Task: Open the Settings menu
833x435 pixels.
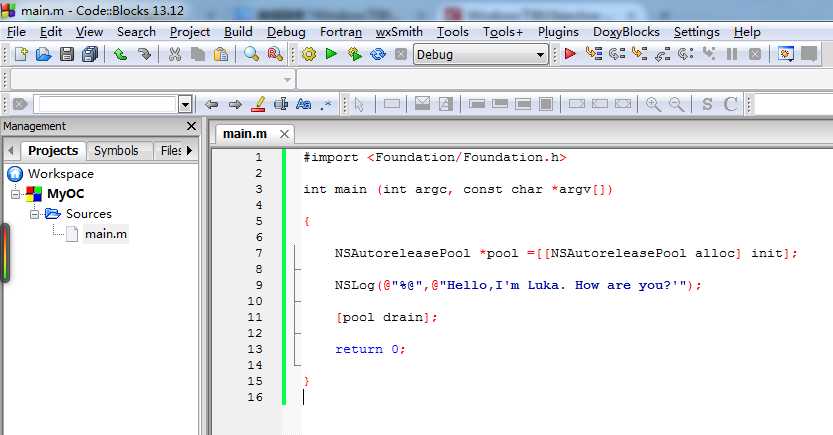Action: pyautogui.click(x=696, y=32)
